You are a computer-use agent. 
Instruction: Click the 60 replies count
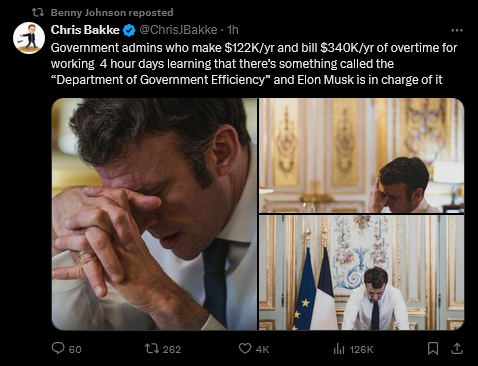point(75,349)
